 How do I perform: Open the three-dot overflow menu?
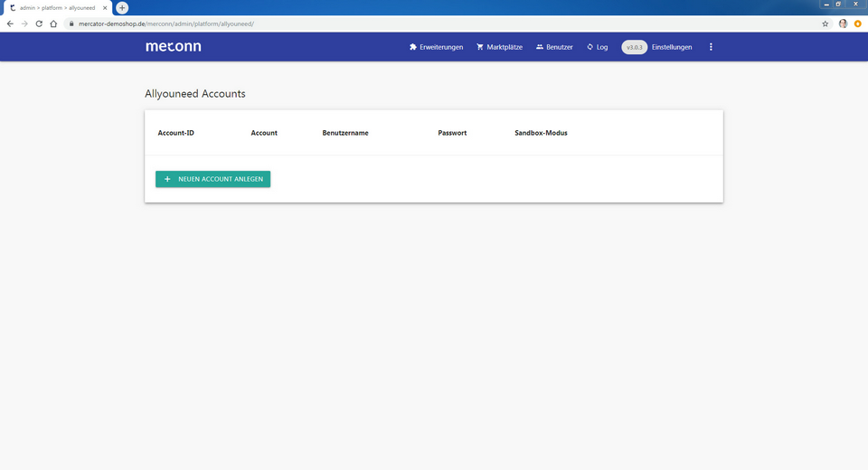711,47
